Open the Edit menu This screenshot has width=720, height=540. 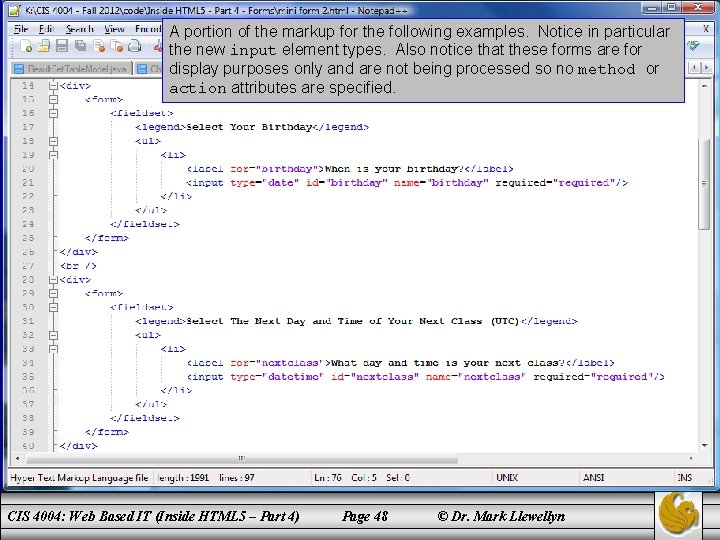tap(46, 29)
